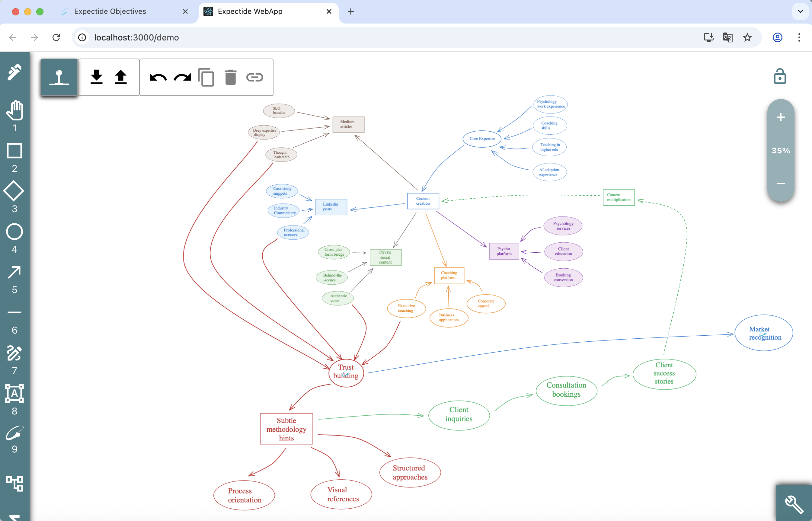812x521 pixels.
Task: Open a new browser tab
Action: pyautogui.click(x=350, y=11)
